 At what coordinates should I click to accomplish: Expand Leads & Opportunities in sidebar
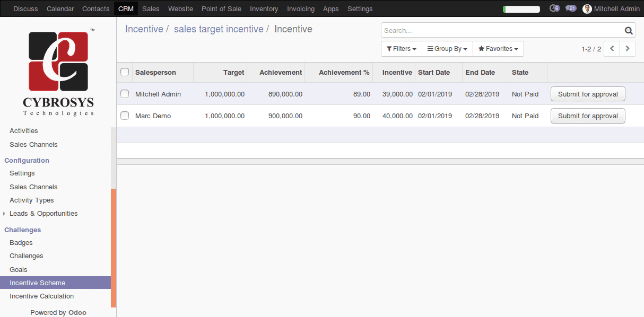click(x=43, y=214)
